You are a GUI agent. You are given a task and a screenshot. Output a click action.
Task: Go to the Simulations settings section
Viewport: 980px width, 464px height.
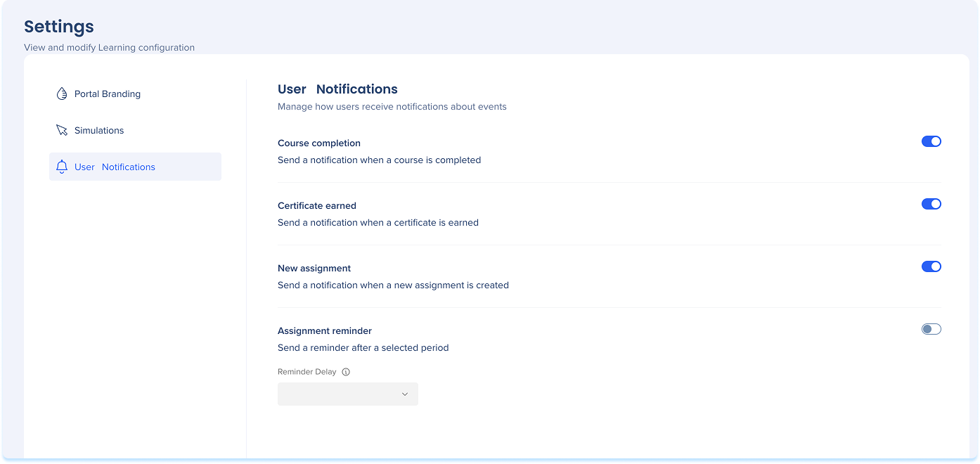99,130
